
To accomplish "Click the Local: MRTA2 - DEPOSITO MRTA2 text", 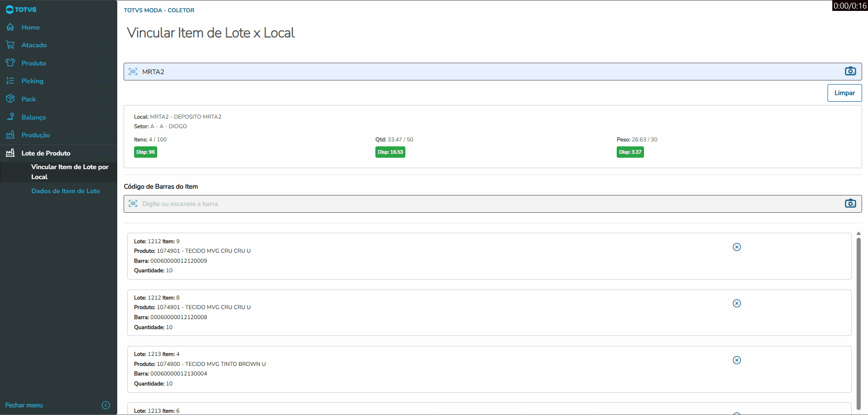I will click(178, 117).
